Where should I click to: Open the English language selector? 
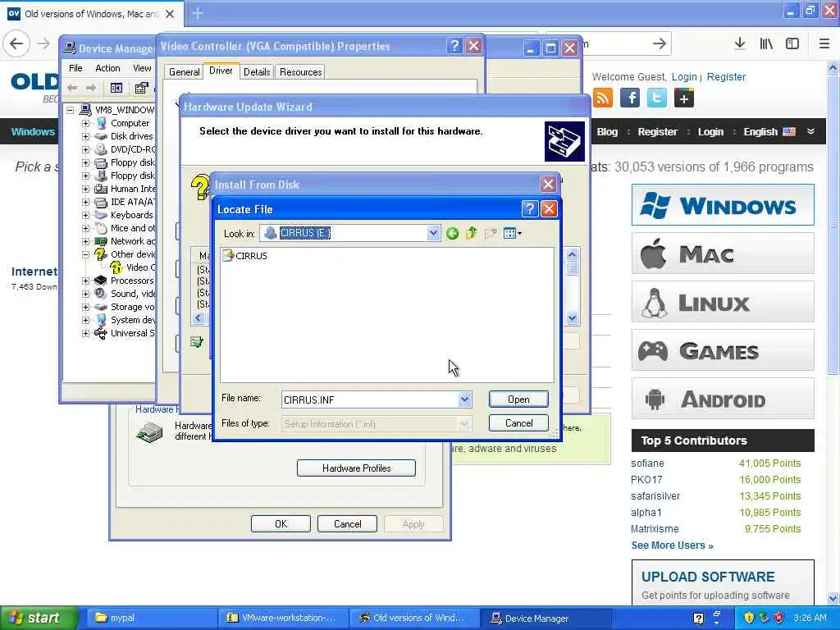click(x=769, y=132)
